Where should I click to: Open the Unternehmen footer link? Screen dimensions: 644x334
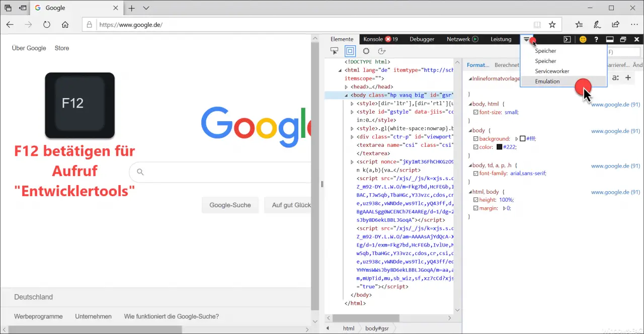(x=93, y=316)
